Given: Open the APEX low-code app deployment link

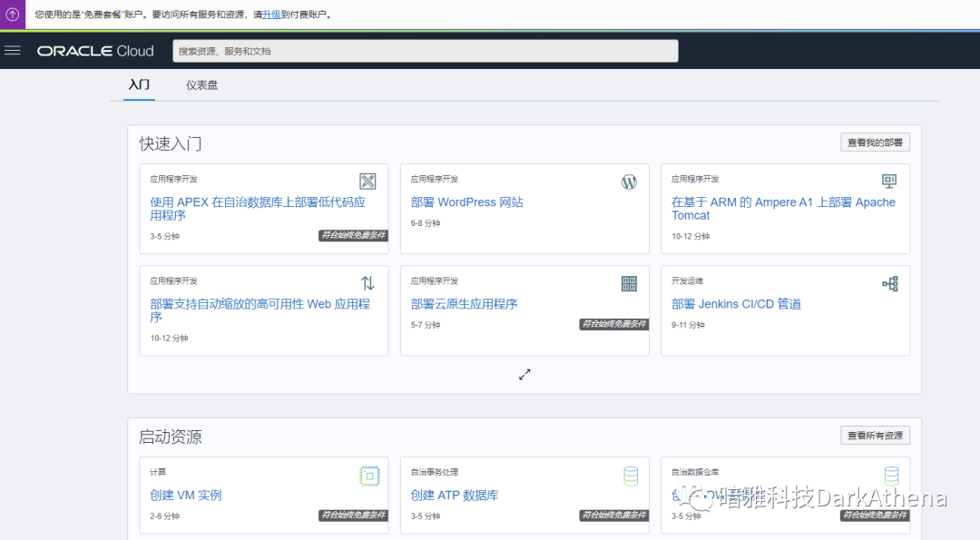Looking at the screenshot, I should tap(258, 209).
